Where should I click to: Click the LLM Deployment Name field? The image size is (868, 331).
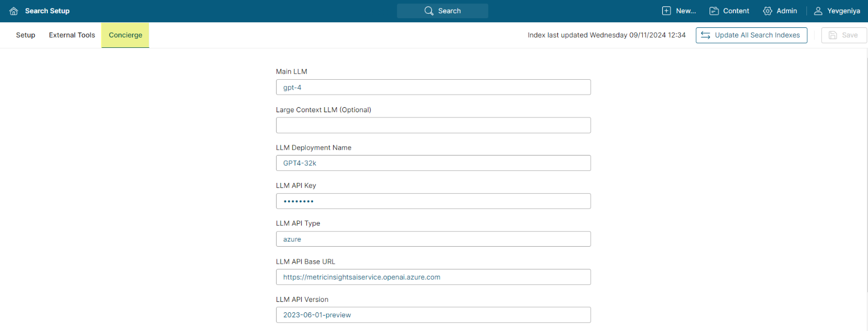click(433, 163)
